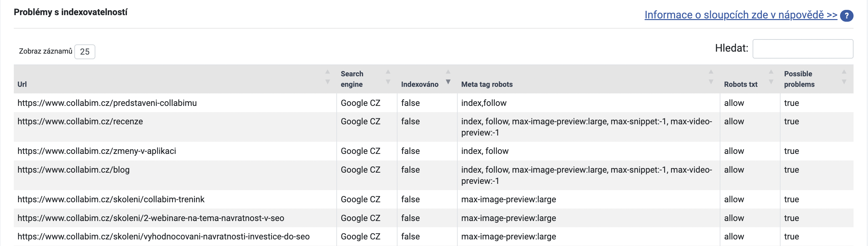Open column info link in nápověda
868x246 pixels.
741,15
